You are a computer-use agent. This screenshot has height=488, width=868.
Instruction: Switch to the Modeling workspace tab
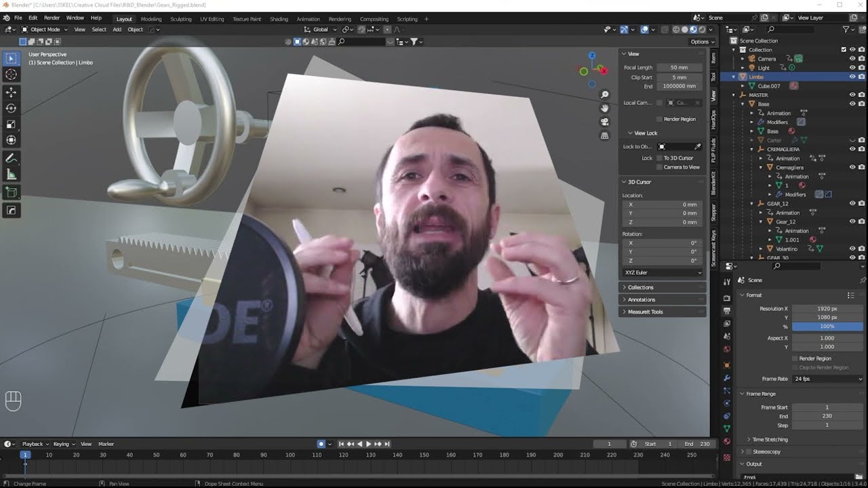point(151,19)
